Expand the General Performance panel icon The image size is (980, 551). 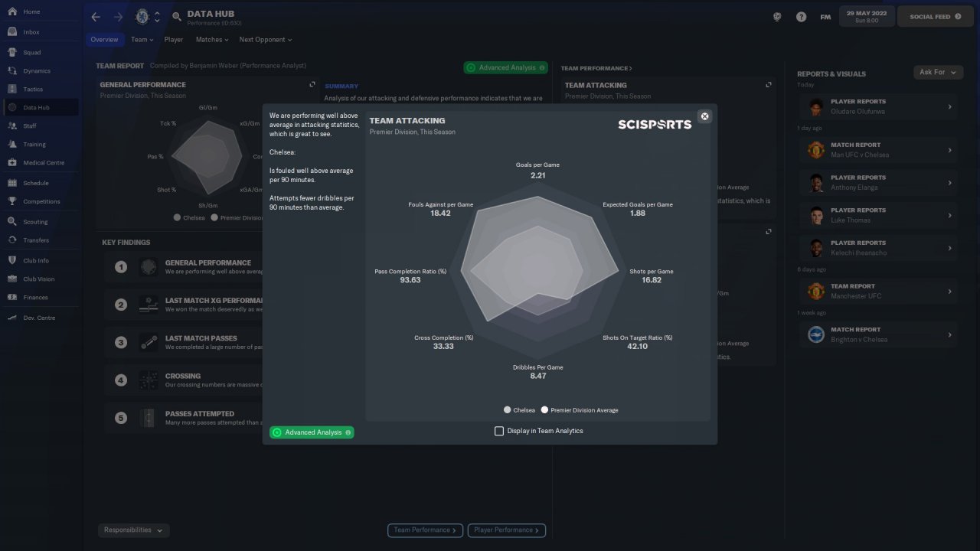(x=312, y=85)
